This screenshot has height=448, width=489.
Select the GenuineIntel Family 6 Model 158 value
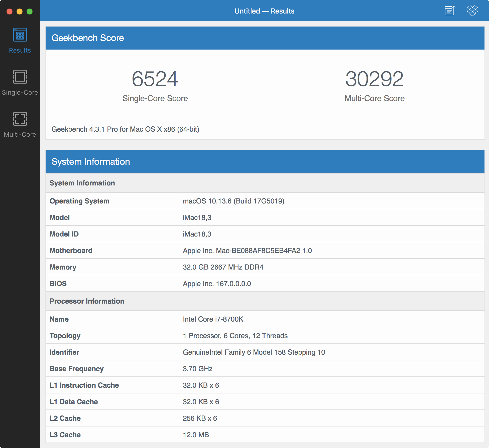click(254, 352)
